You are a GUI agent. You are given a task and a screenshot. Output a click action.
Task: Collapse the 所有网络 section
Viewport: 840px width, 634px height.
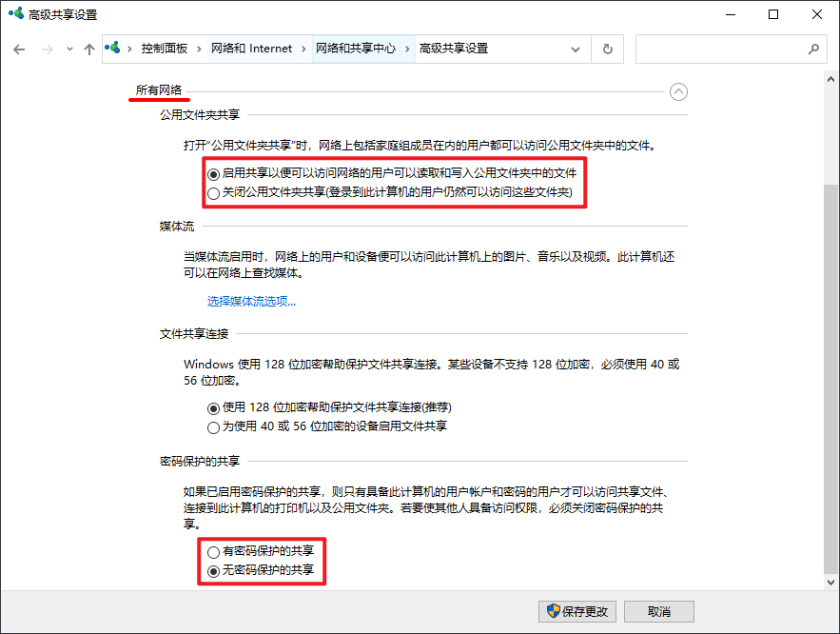click(678, 92)
